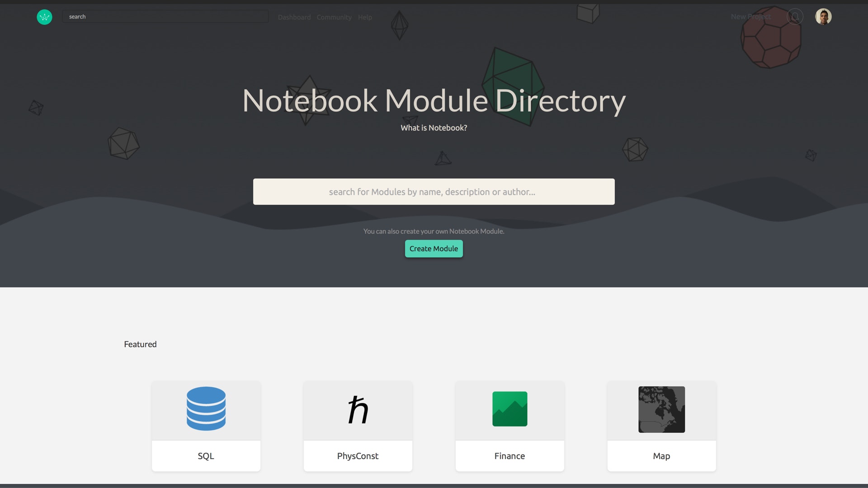This screenshot has width=868, height=488.
Task: Focus the top navigation search box
Action: click(165, 17)
